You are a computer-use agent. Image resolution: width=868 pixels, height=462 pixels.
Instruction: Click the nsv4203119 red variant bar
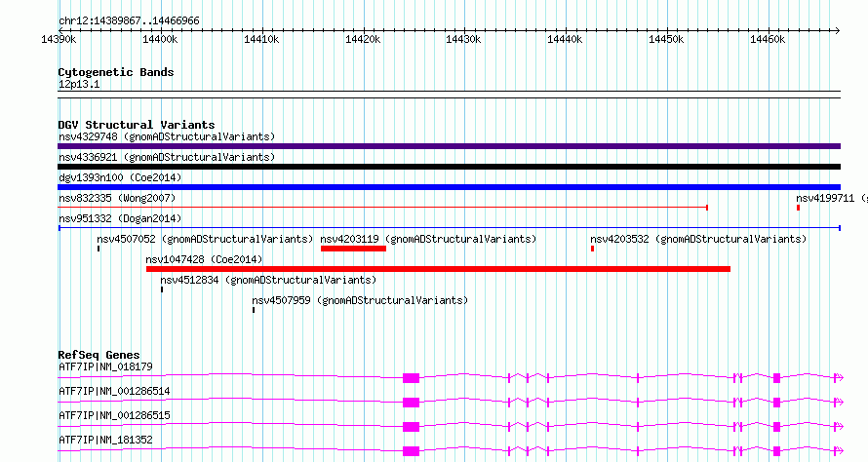[x=353, y=249]
